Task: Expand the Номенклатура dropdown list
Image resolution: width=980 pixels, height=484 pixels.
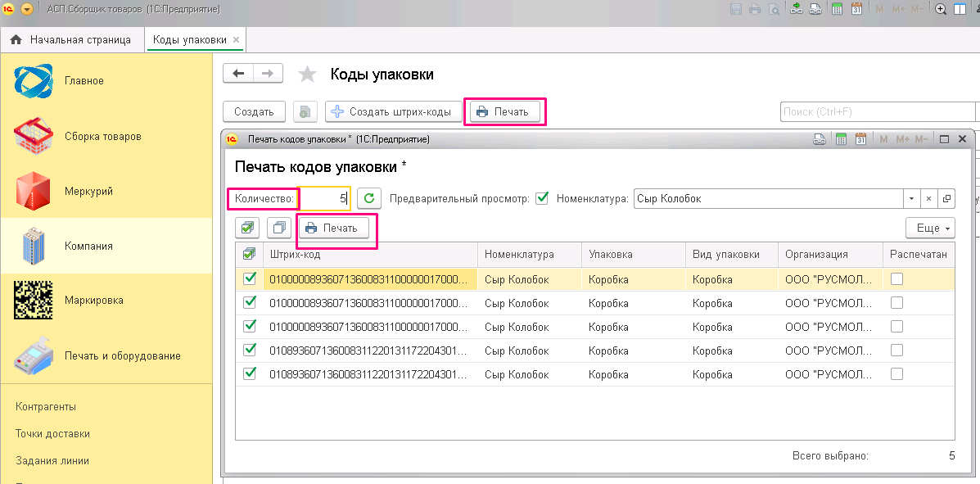Action: point(911,198)
